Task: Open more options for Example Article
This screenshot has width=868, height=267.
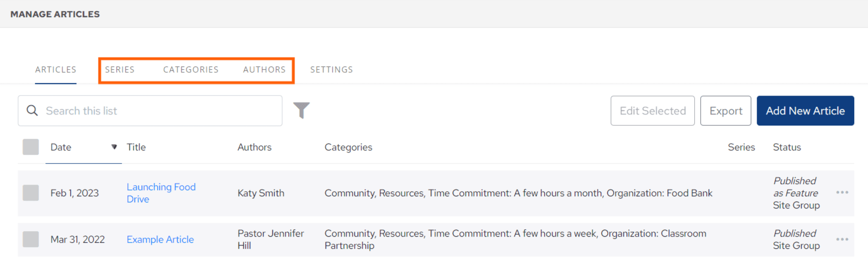Action: 842,239
